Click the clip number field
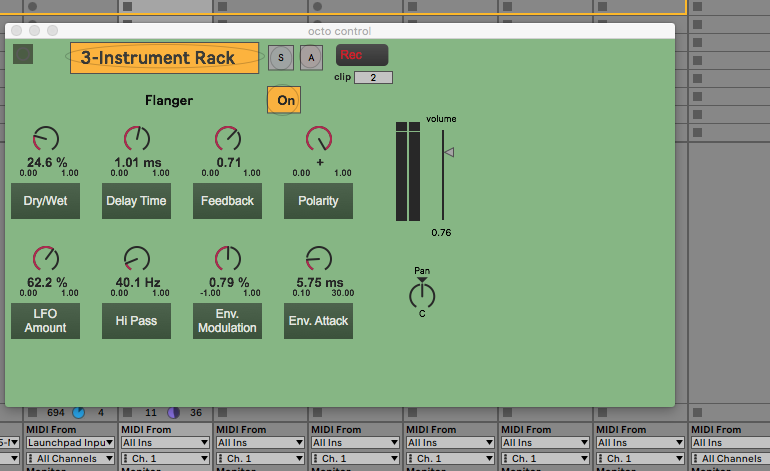Image resolution: width=770 pixels, height=471 pixels. [x=373, y=77]
